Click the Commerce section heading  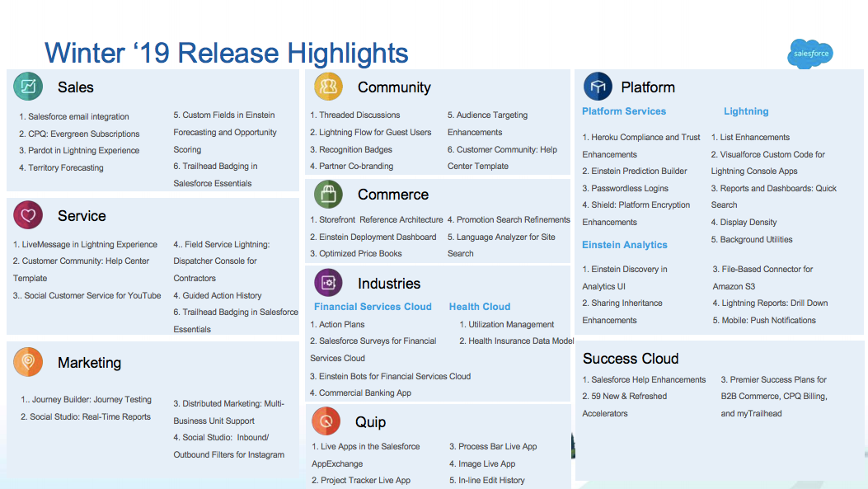pos(393,195)
